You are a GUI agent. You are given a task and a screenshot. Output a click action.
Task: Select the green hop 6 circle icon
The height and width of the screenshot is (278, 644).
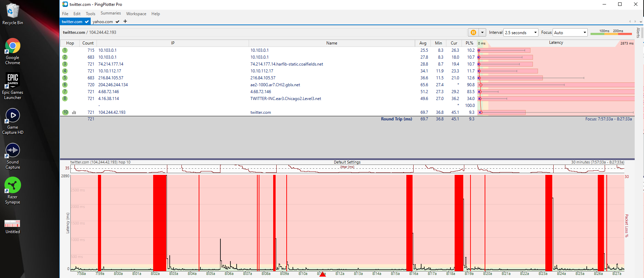(x=65, y=85)
